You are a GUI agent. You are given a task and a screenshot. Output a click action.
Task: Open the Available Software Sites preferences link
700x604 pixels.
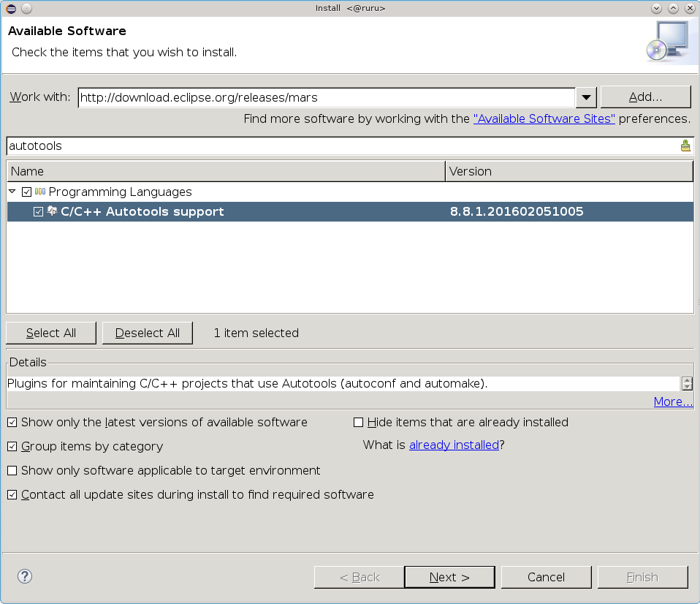[x=544, y=118]
